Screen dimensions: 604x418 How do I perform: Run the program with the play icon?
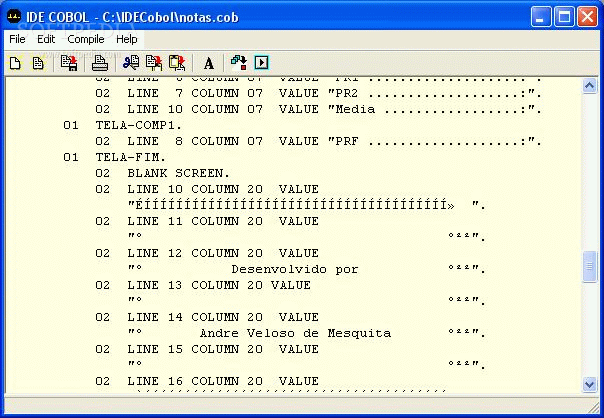(x=262, y=63)
